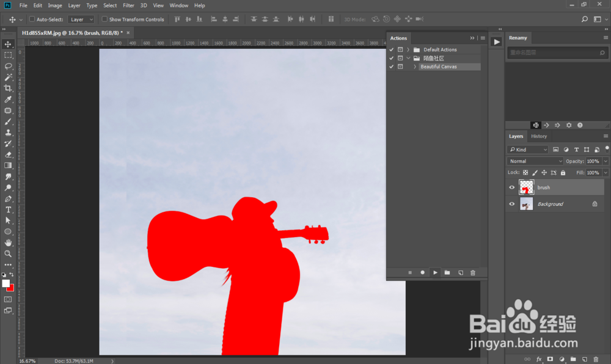Open the Image menu

coord(55,5)
